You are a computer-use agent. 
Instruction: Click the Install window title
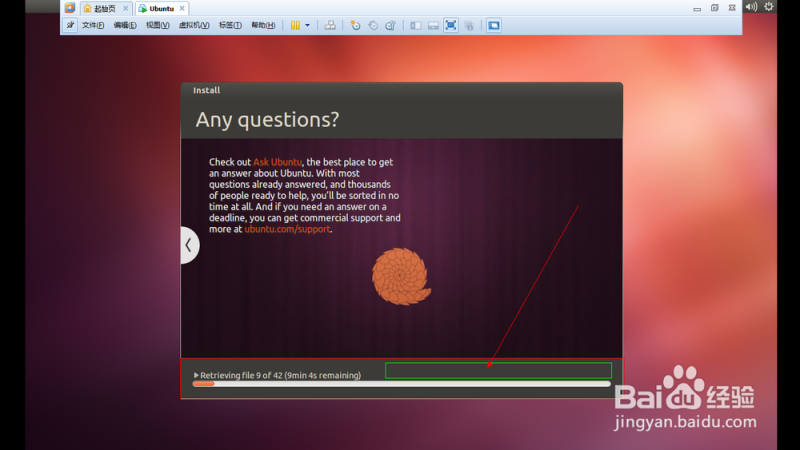(207, 90)
